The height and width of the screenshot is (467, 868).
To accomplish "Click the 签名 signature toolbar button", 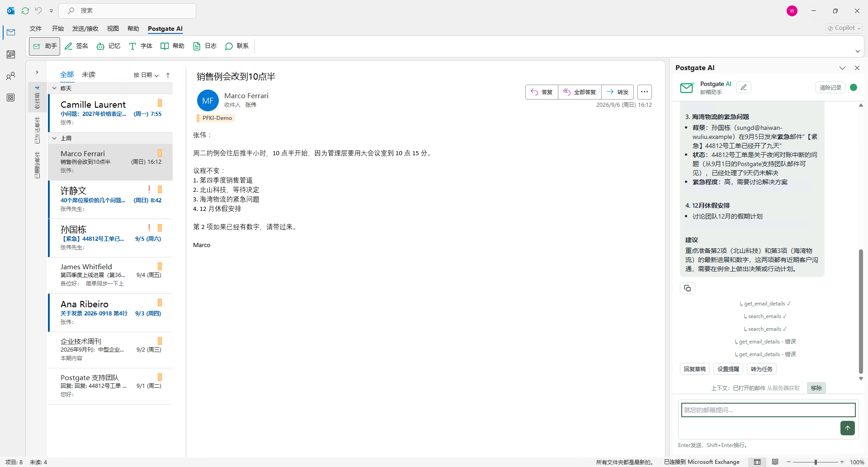I will pyautogui.click(x=76, y=46).
